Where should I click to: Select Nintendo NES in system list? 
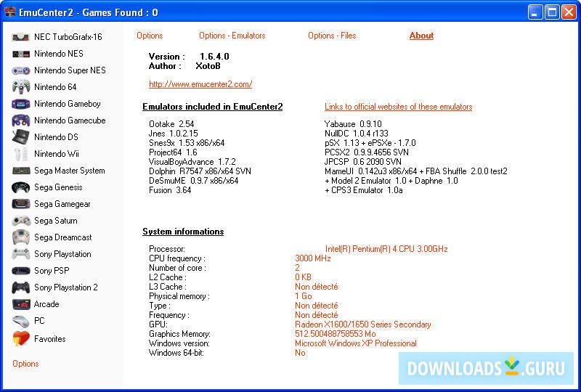[x=59, y=54]
